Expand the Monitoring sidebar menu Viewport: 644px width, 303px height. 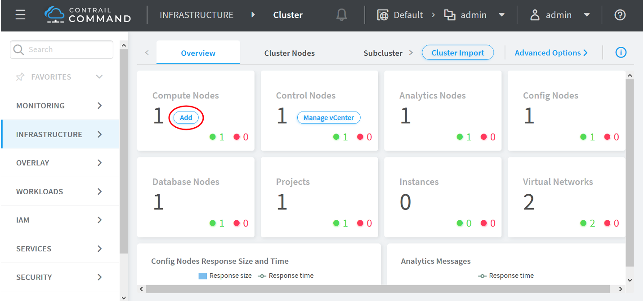click(99, 106)
